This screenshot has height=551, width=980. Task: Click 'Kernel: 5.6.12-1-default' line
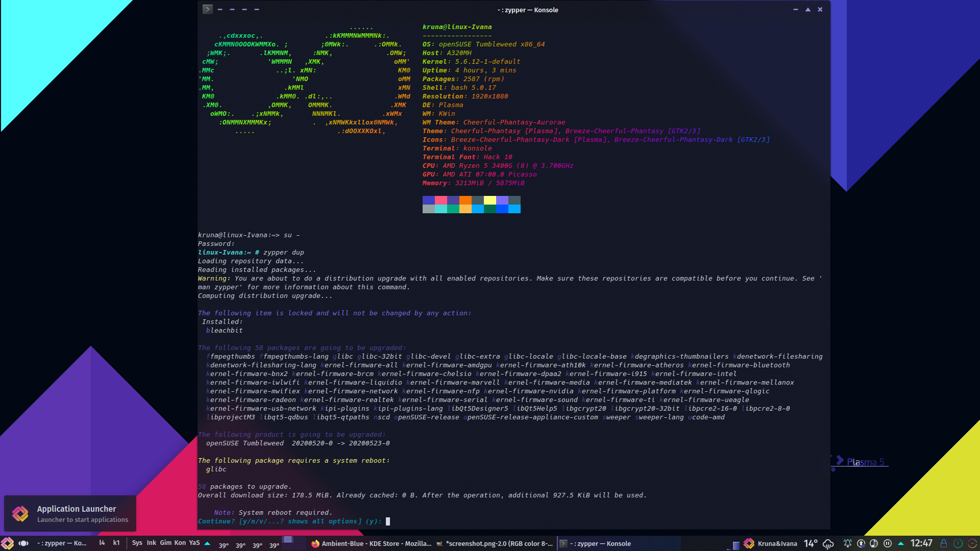tap(472, 62)
